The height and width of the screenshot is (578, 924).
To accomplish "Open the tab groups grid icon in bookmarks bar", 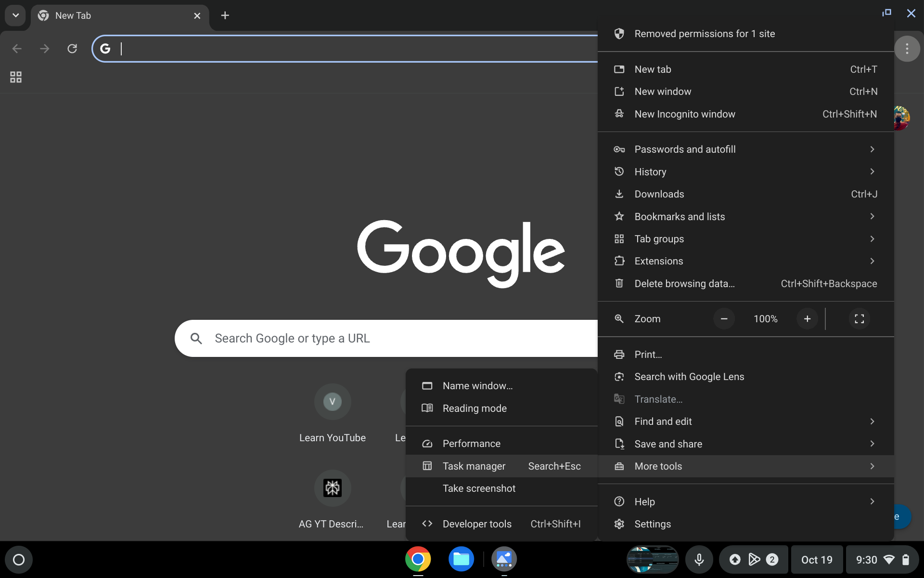I will (x=16, y=77).
